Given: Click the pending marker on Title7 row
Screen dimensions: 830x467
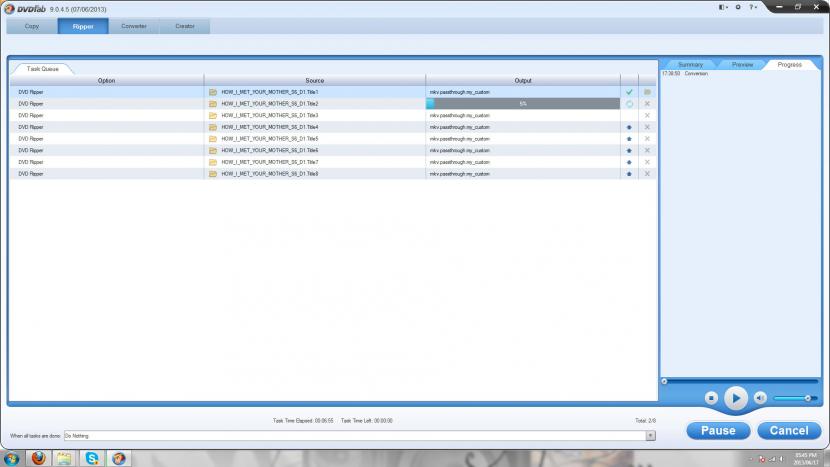Looking at the screenshot, I should click(629, 162).
